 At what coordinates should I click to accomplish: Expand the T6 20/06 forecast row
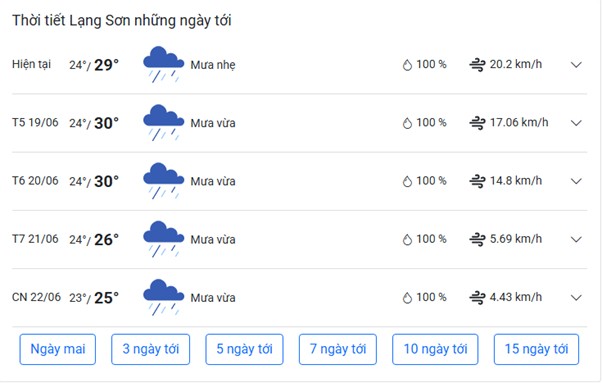(x=576, y=181)
